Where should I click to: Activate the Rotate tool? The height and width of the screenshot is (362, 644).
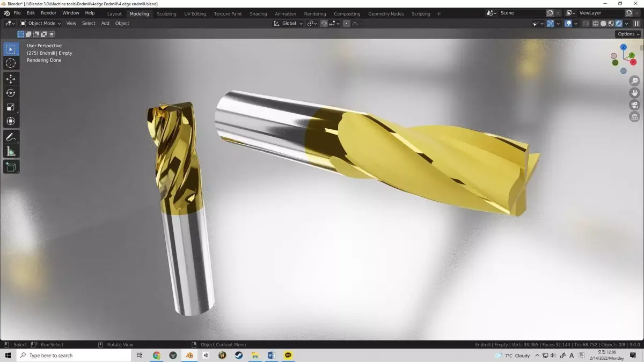pyautogui.click(x=11, y=92)
